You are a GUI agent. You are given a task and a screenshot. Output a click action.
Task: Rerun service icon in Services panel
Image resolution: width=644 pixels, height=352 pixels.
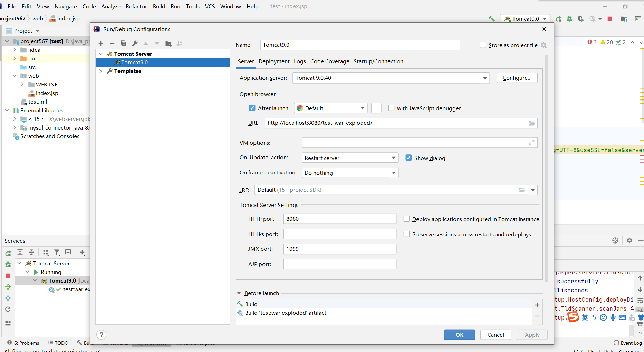(8, 254)
